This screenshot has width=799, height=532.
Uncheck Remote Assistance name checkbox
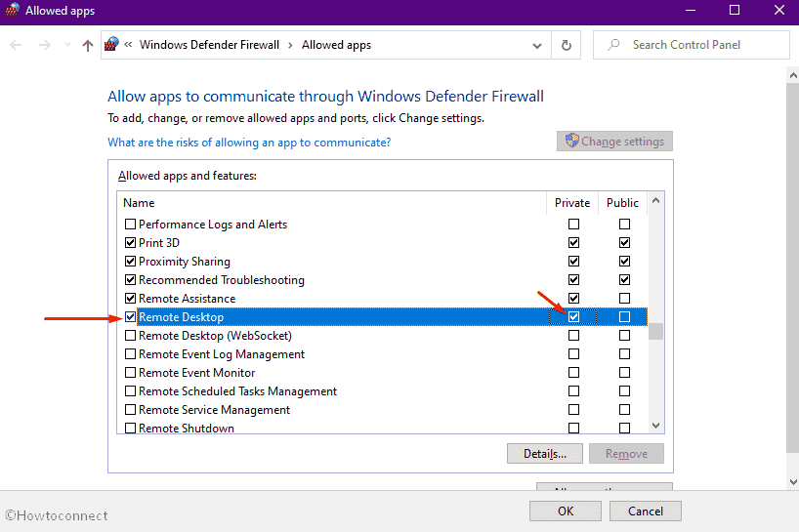pyautogui.click(x=131, y=299)
